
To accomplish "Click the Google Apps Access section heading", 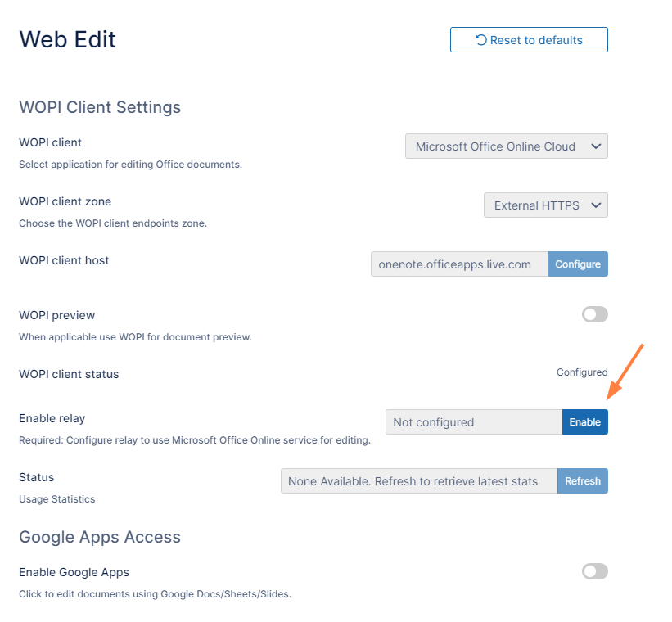I will point(100,537).
